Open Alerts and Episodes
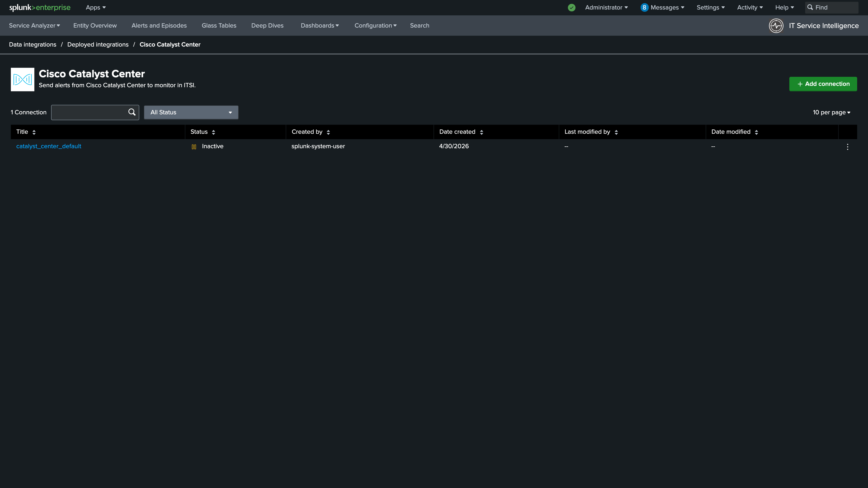This screenshot has width=868, height=488. tap(159, 26)
